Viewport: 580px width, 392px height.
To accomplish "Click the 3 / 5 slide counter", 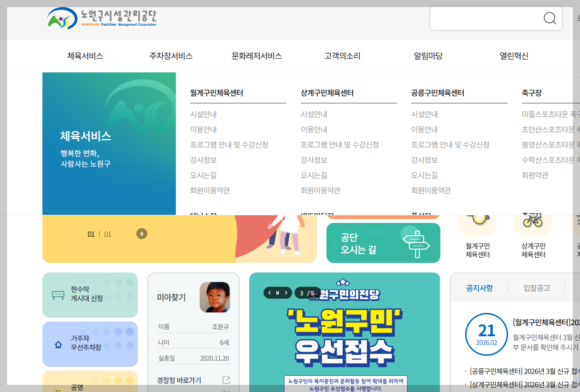I will pos(307,293).
